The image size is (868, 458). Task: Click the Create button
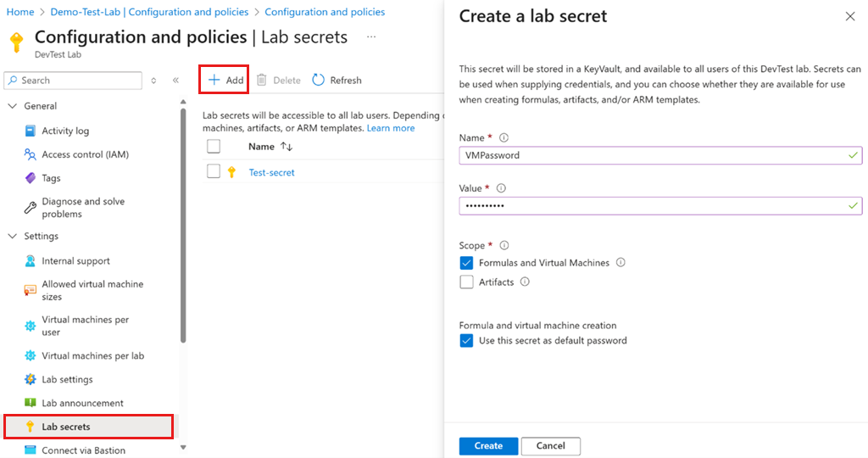point(488,446)
